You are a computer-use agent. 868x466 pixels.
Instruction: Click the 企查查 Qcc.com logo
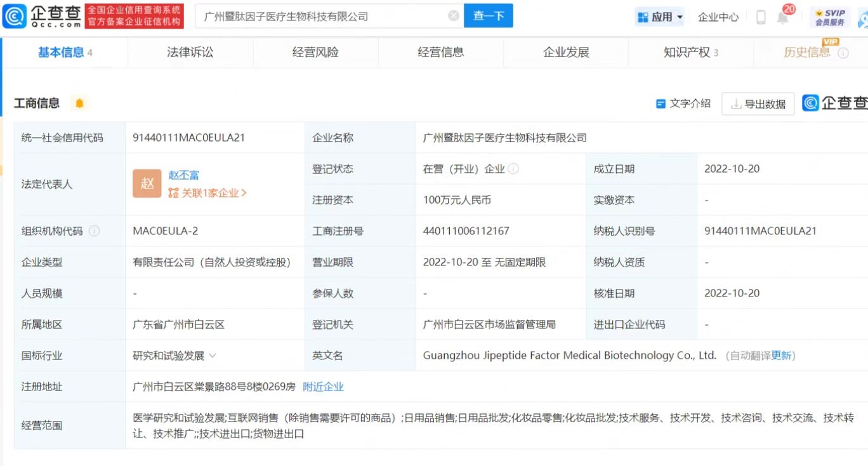click(42, 16)
